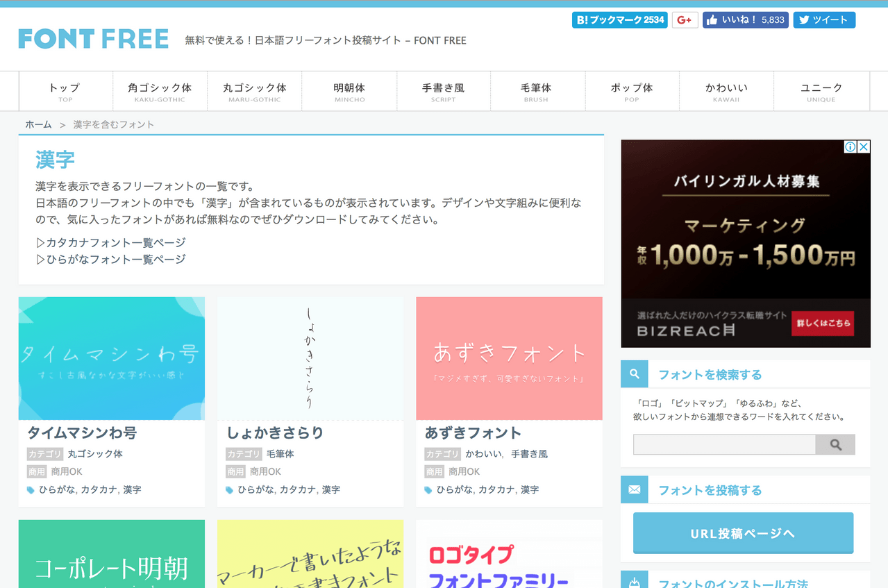
Task: Close the BIZREACH advertisement
Action: point(864,146)
